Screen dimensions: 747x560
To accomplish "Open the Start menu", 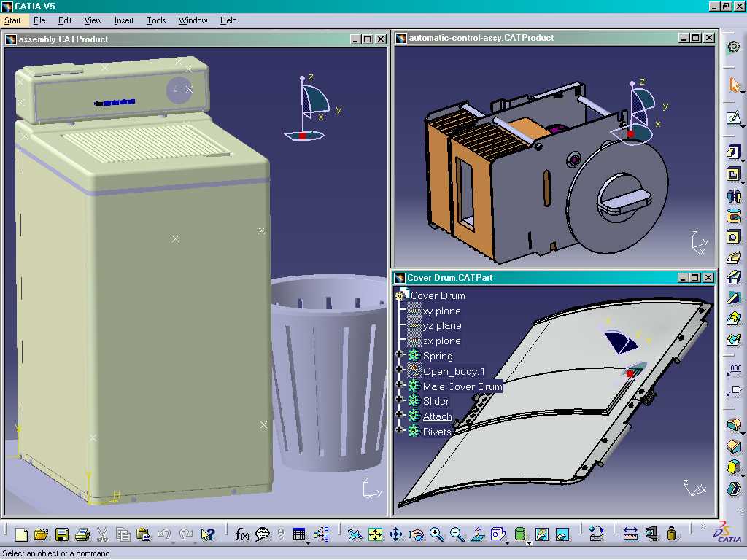I will tap(12, 20).
